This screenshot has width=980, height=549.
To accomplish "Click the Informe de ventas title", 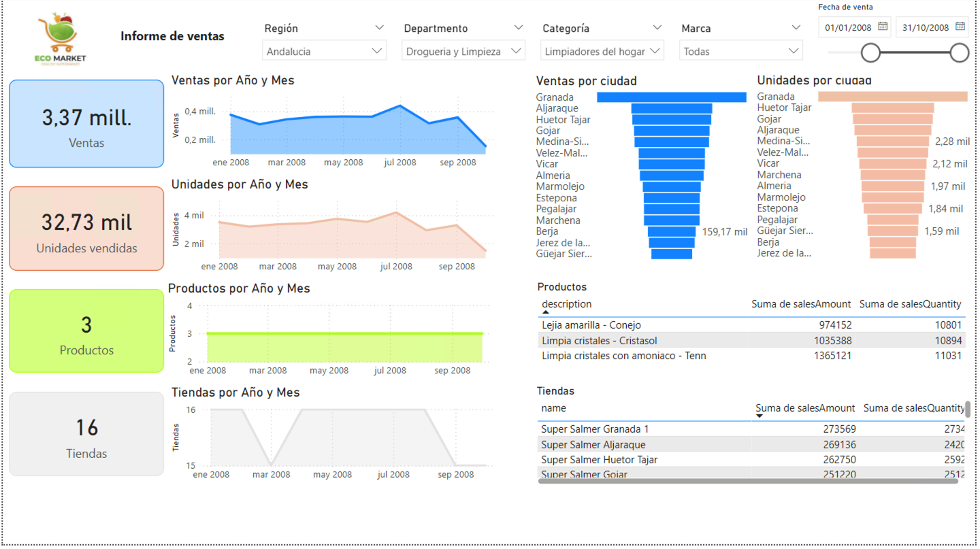I will click(x=172, y=36).
